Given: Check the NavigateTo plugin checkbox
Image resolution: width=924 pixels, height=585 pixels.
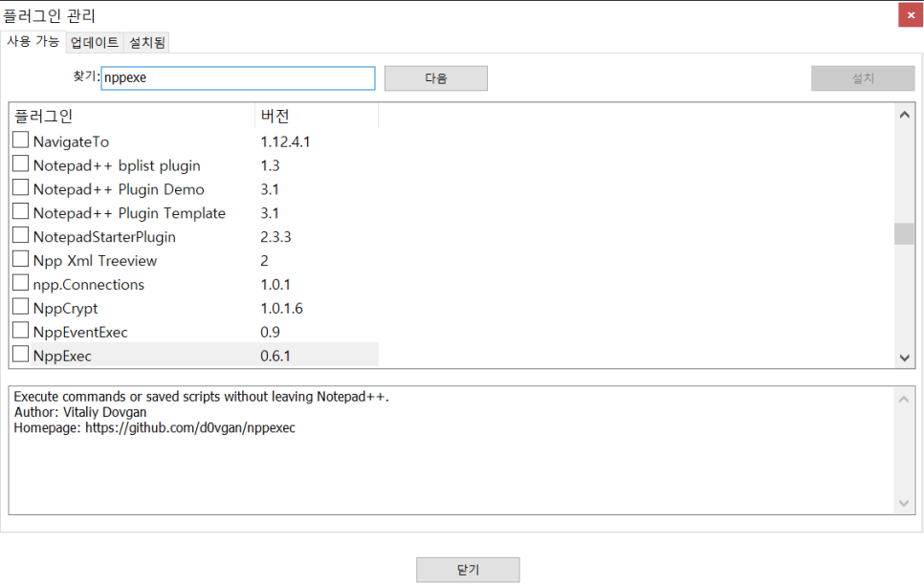Looking at the screenshot, I should pos(21,141).
